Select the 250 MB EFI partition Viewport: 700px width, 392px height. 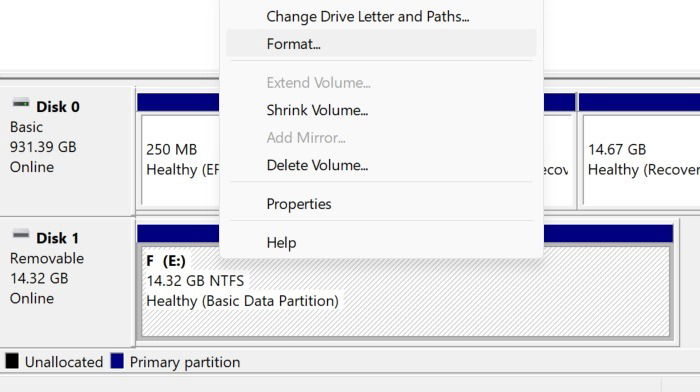pos(180,160)
